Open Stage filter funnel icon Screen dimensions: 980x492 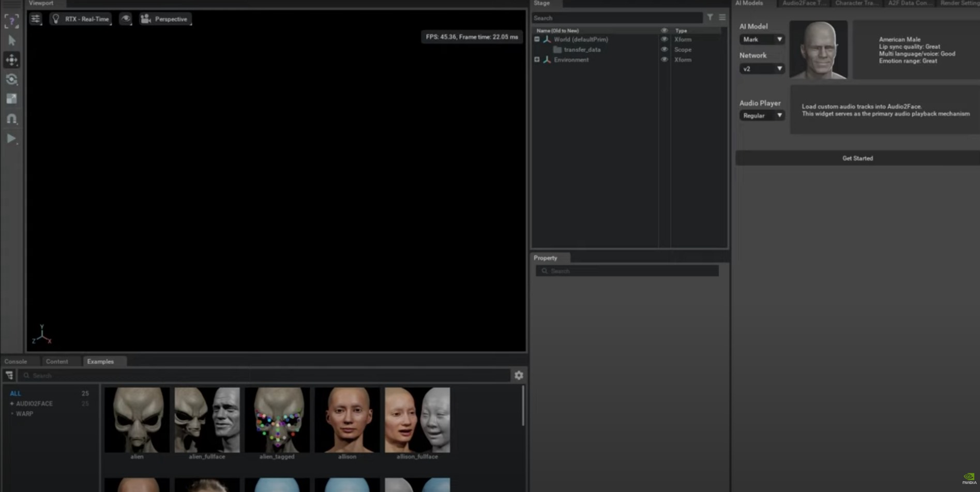point(710,18)
